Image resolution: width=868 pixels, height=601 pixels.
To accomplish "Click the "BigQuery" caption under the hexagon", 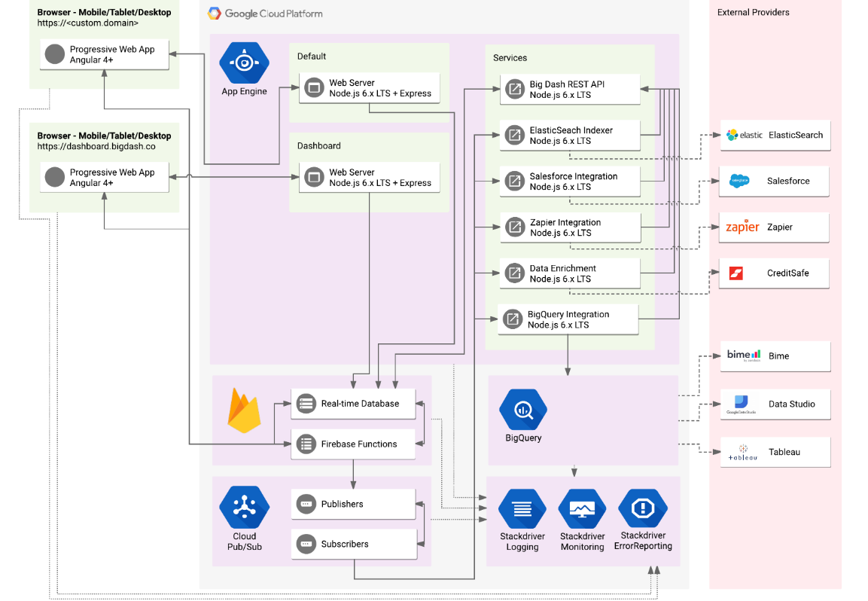I will (523, 438).
